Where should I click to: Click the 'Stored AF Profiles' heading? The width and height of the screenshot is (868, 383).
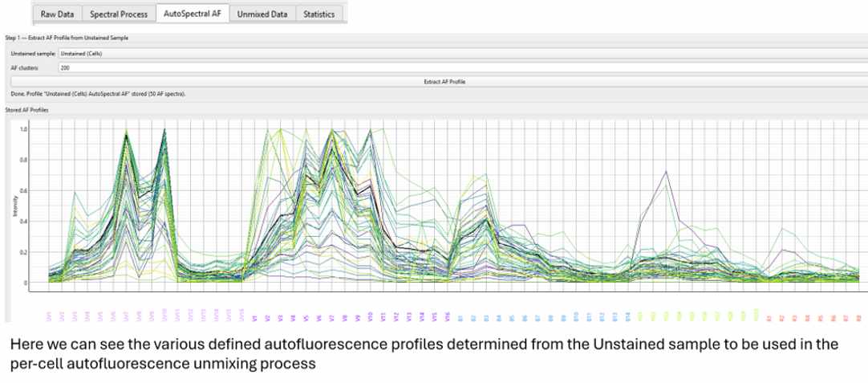tap(26, 110)
